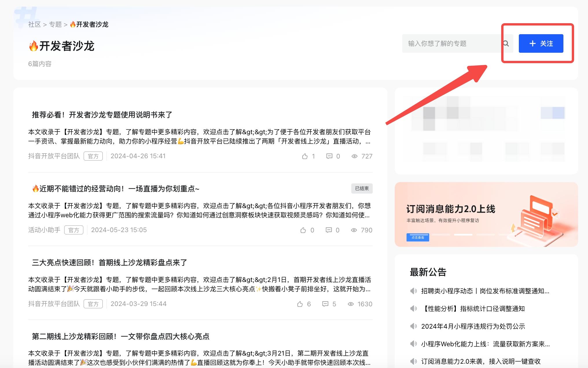Click view-count eye icon showing 790
The height and width of the screenshot is (368, 588).
(x=354, y=230)
